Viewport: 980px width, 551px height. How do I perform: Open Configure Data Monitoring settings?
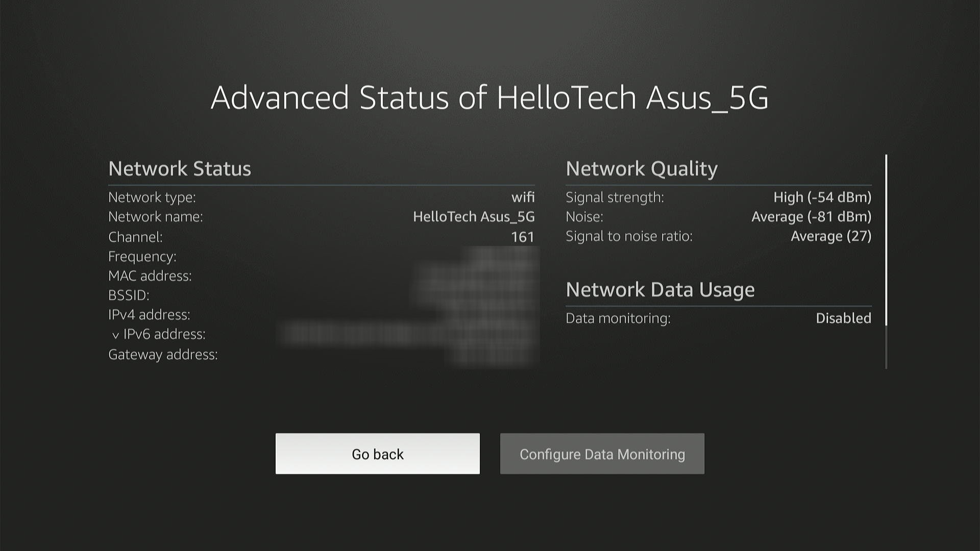pos(602,454)
